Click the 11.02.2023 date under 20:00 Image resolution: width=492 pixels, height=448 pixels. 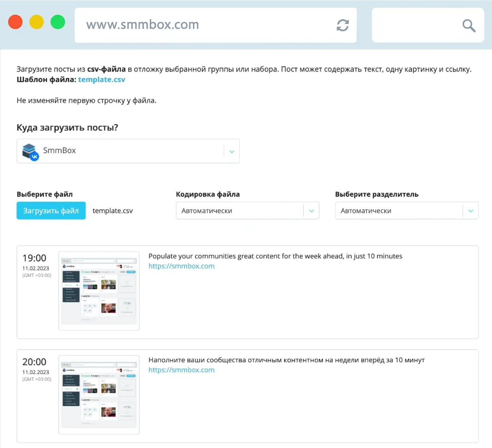pos(36,372)
